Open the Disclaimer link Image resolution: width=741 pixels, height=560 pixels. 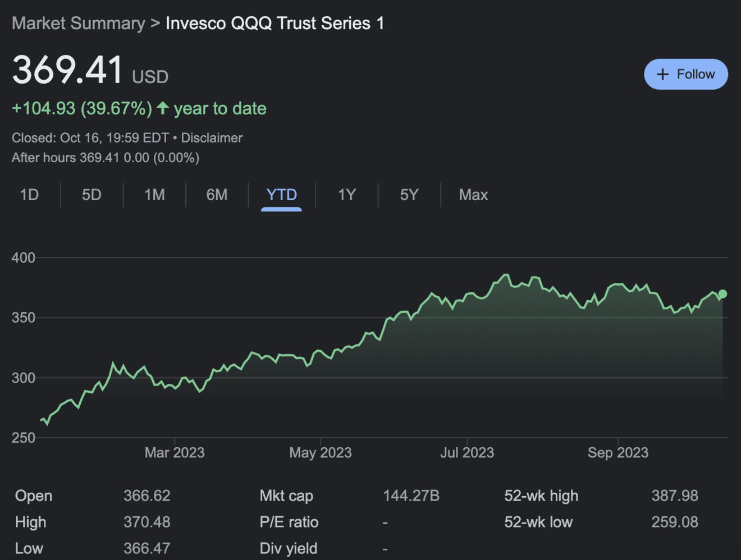(212, 137)
